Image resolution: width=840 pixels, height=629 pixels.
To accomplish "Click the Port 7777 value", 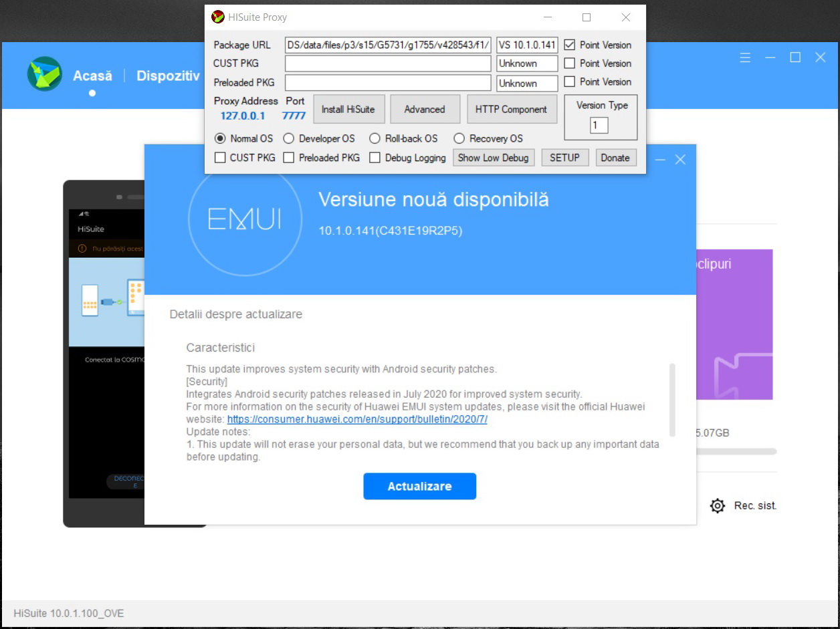I will coord(294,116).
